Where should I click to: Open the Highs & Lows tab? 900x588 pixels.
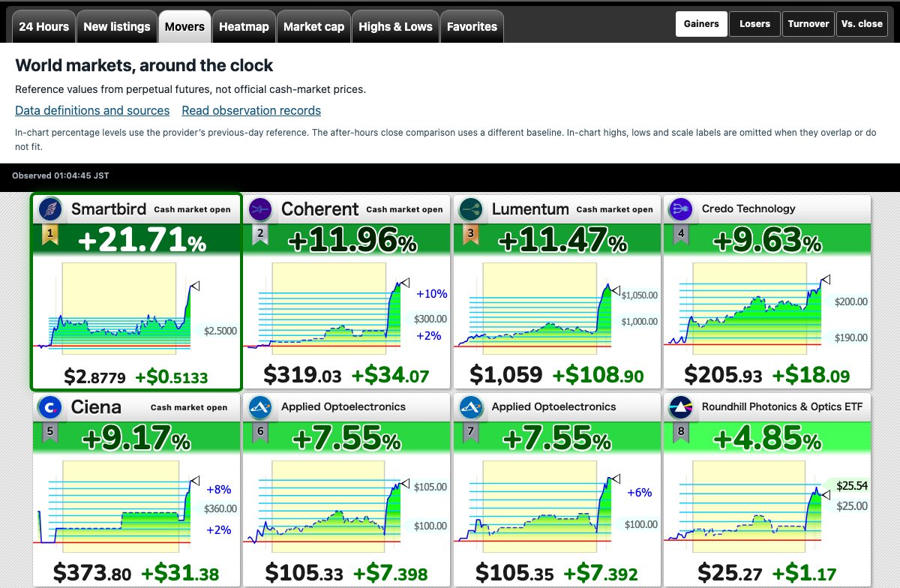tap(396, 27)
